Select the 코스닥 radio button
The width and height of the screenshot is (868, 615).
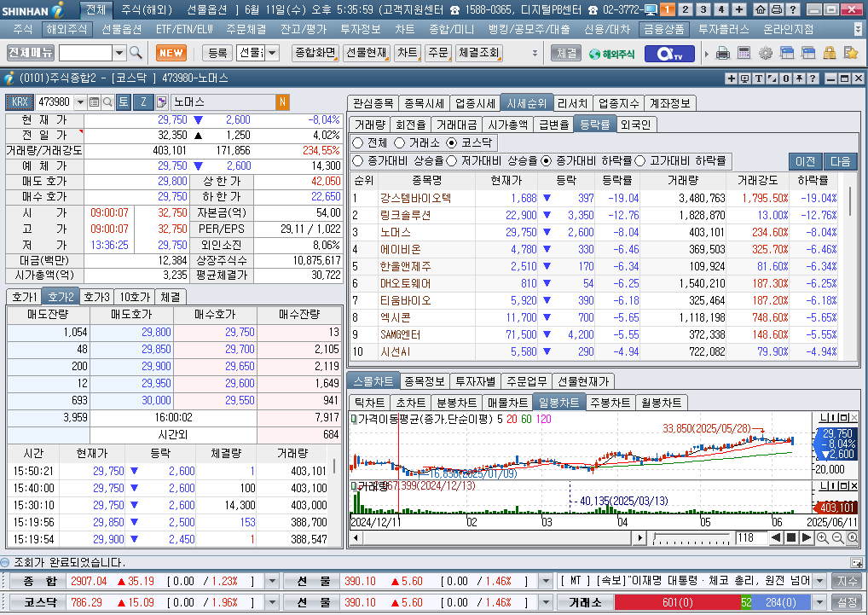pos(452,143)
